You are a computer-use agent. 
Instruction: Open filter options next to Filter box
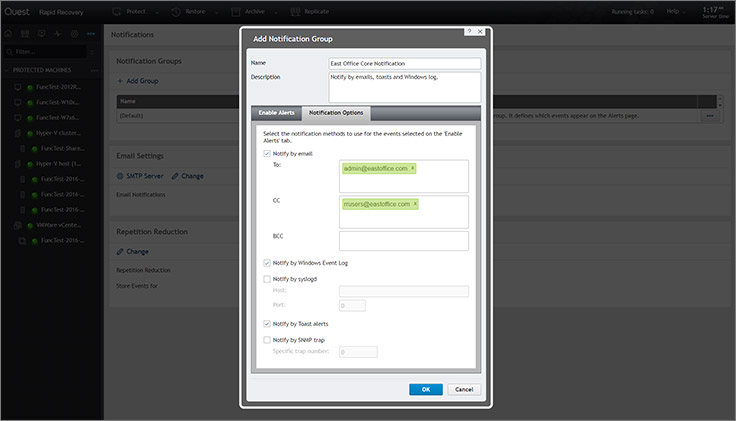pos(92,52)
